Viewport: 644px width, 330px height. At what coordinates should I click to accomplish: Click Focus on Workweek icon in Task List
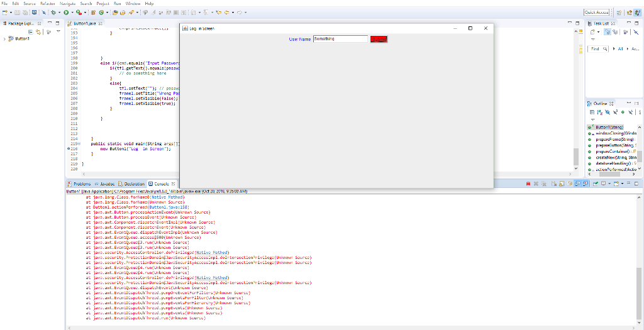coord(626,31)
